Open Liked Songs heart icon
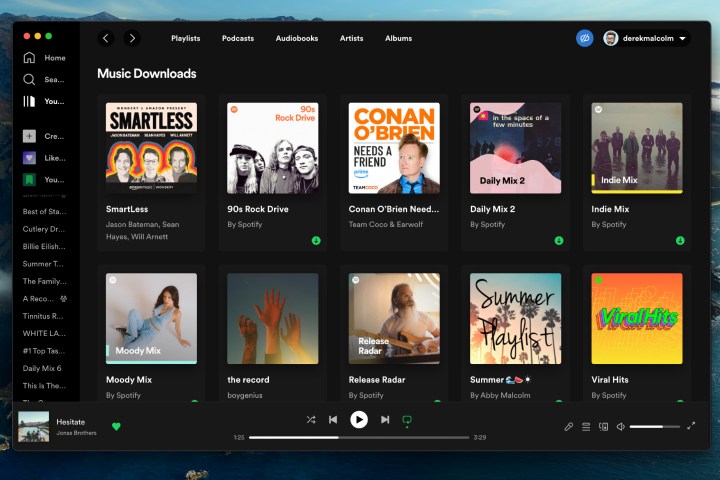This screenshot has height=480, width=720. pyautogui.click(x=29, y=158)
